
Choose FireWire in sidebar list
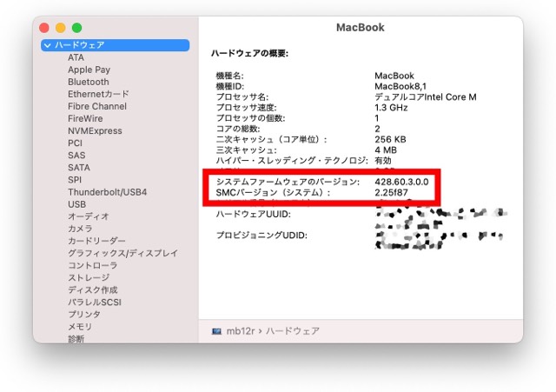click(x=85, y=118)
